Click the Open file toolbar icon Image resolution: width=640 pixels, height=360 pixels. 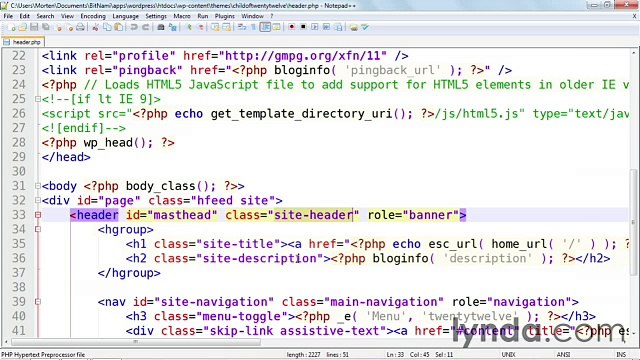(23, 27)
